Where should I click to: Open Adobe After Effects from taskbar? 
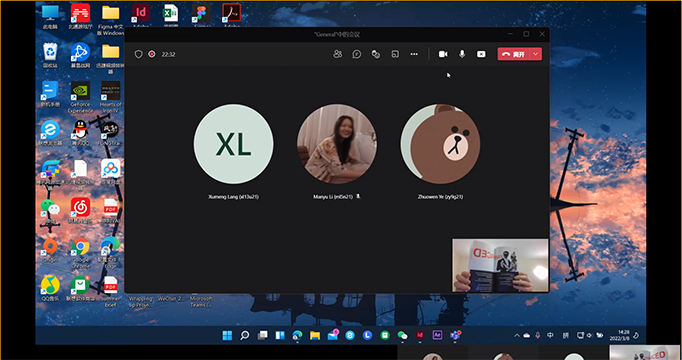[437, 335]
